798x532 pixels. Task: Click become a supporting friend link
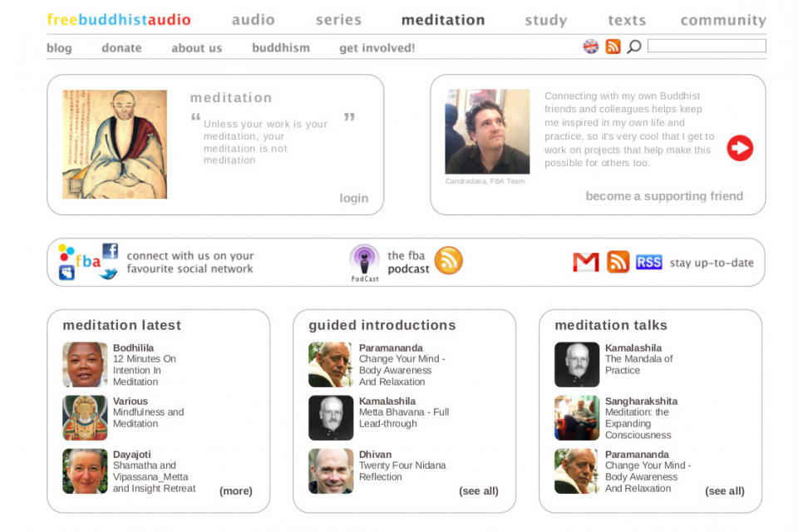[664, 196]
